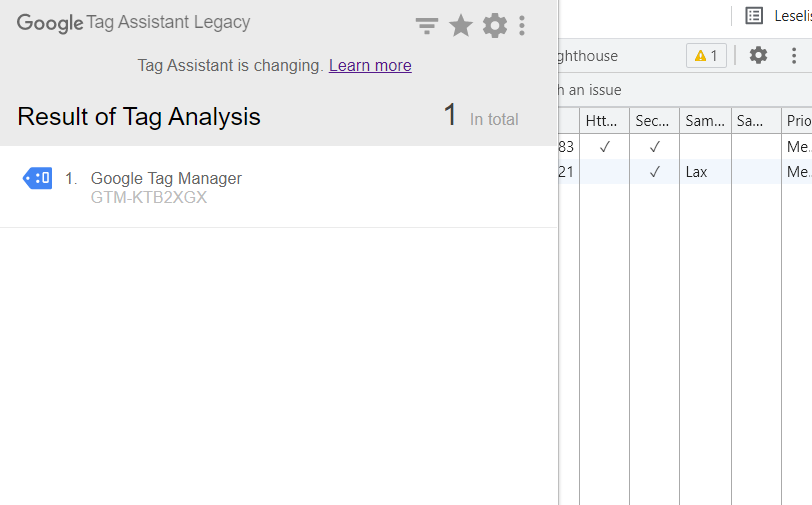The height and width of the screenshot is (505, 812).
Task: Click the Result of Tag Analysis heading
Action: [139, 117]
